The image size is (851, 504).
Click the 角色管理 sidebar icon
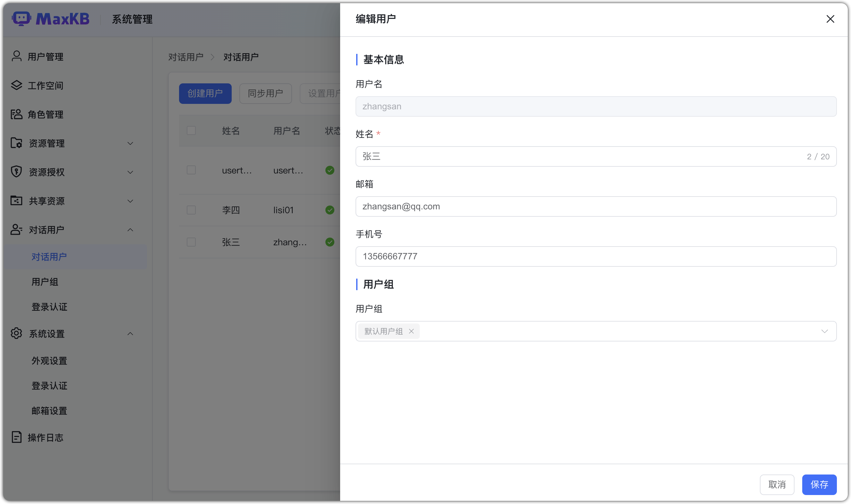click(x=16, y=114)
